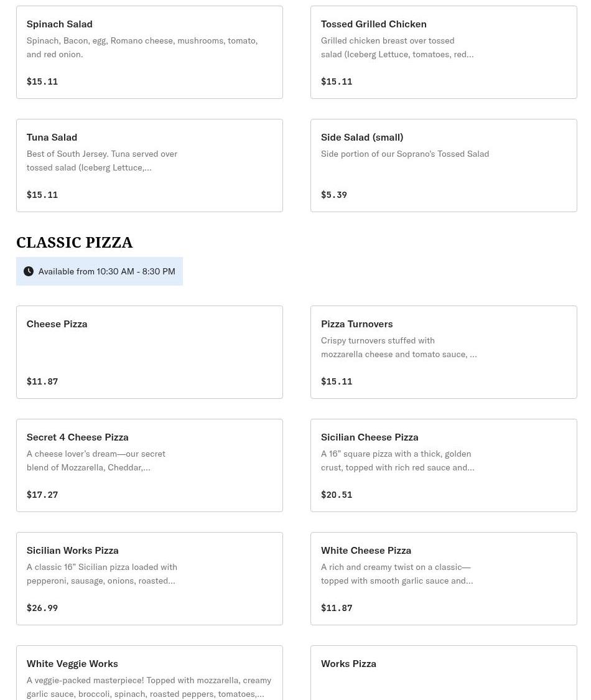The height and width of the screenshot is (700, 591).
Task: Click the clock icon beside availability hours
Action: [29, 271]
